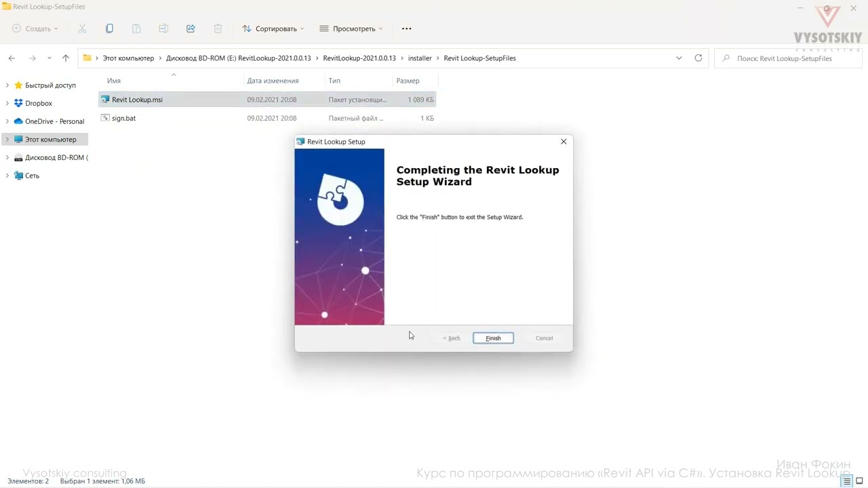This screenshot has height=488, width=868.
Task: Sort by Имя column header
Action: click(113, 81)
